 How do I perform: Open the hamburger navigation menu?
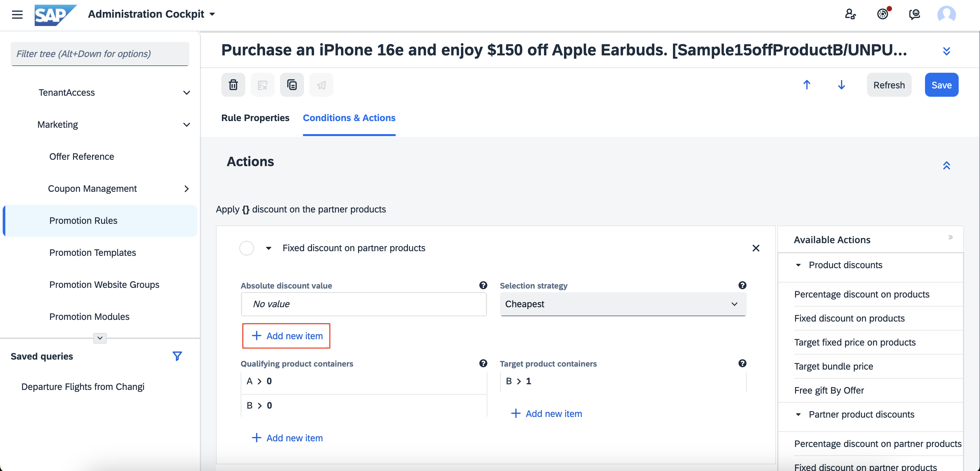click(x=17, y=14)
